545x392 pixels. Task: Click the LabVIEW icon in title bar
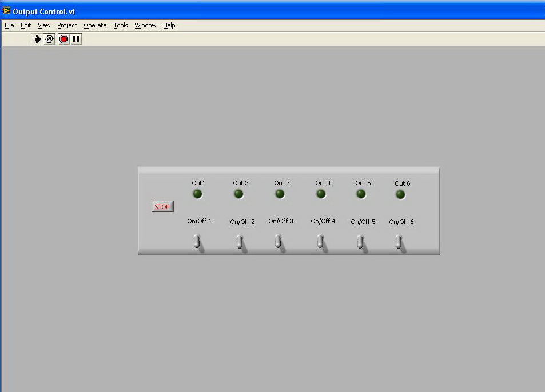tap(6, 11)
